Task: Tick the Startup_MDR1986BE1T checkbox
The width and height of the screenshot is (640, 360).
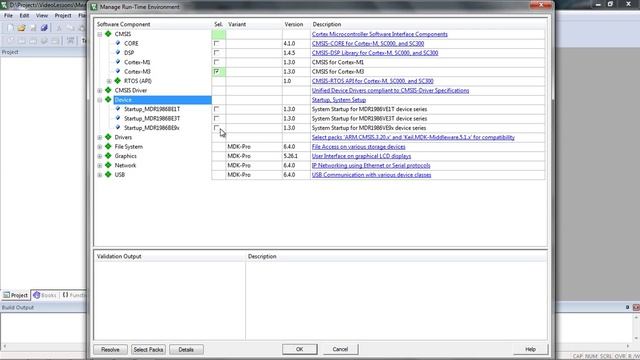Action: click(x=216, y=109)
